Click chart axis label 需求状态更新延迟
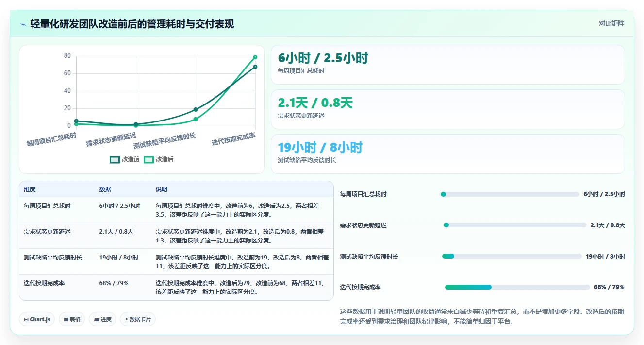The image size is (644, 345). [x=111, y=140]
